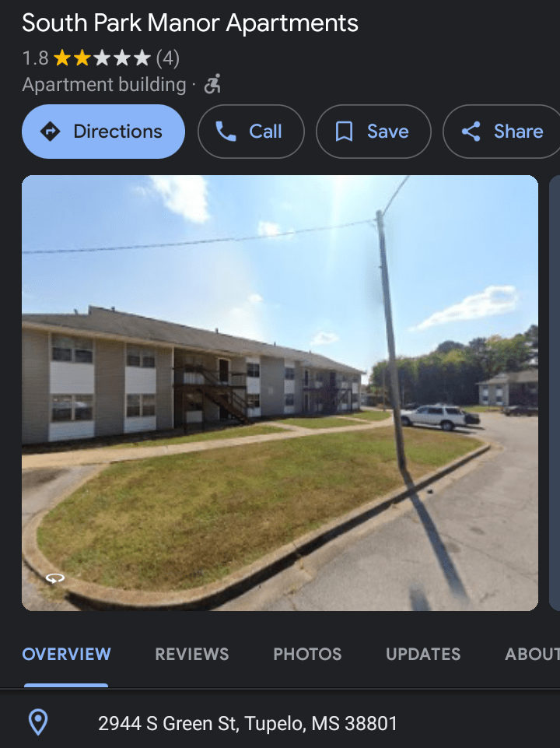Click the location pin icon by the address
This screenshot has height=748, width=560.
pos(38,722)
